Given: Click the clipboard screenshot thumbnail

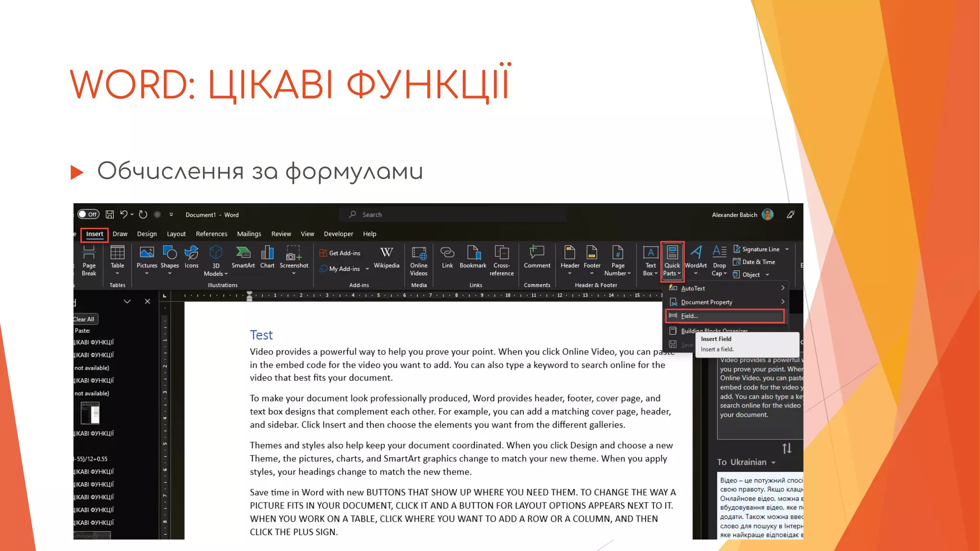Looking at the screenshot, I should pyautogui.click(x=90, y=413).
